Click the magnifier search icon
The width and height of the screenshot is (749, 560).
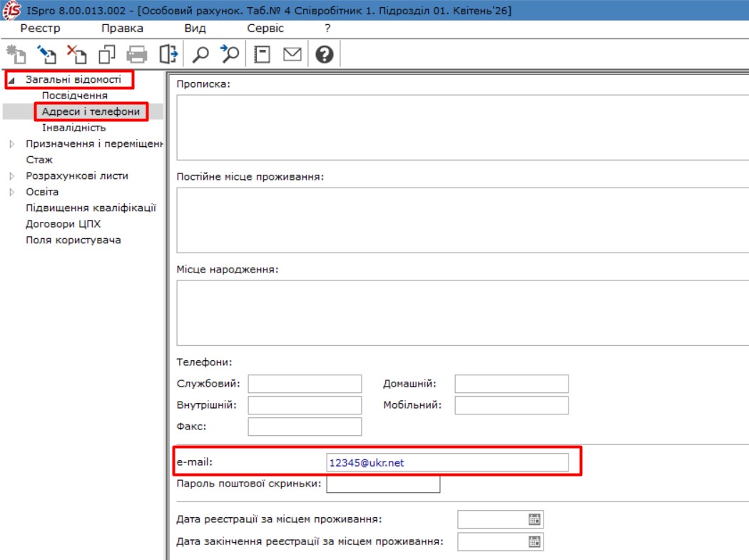201,54
